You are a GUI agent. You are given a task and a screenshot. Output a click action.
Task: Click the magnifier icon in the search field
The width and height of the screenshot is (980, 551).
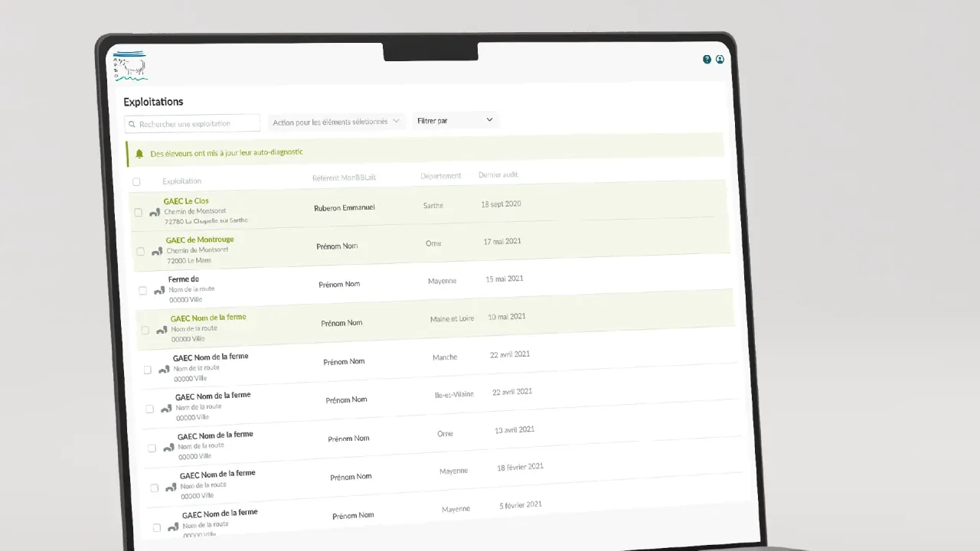pyautogui.click(x=132, y=124)
